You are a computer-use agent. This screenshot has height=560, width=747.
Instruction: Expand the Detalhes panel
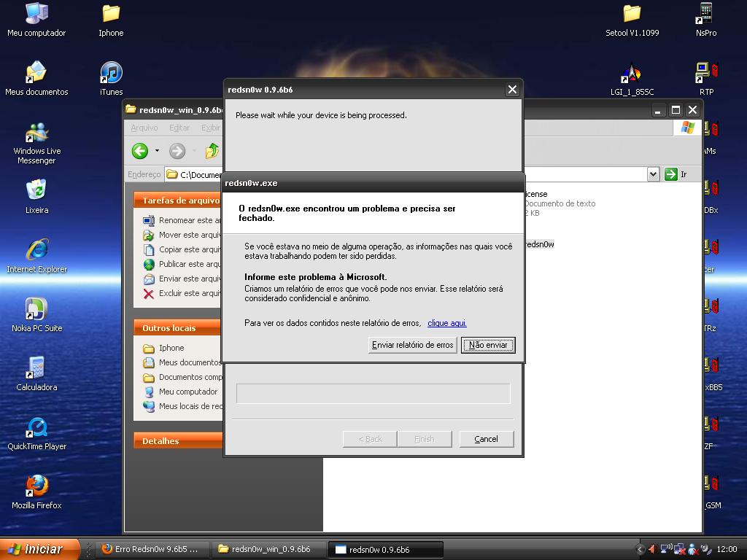(x=178, y=441)
